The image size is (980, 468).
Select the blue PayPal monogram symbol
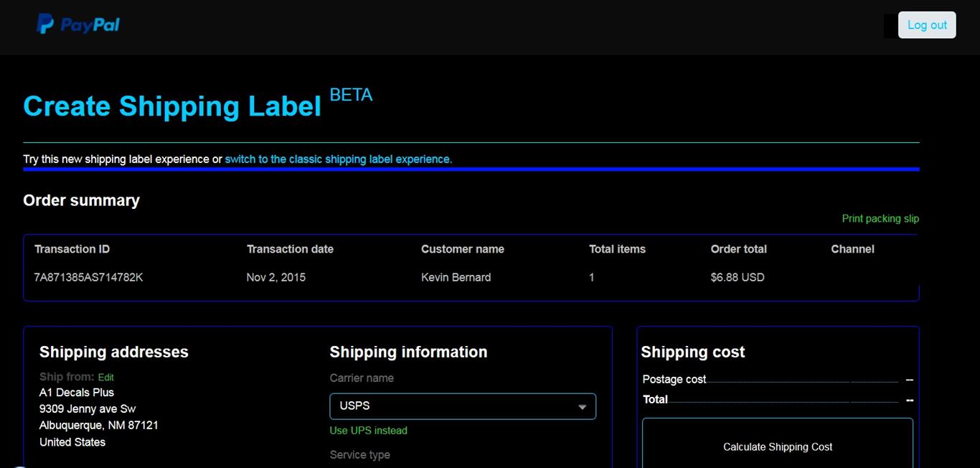pos(45,24)
